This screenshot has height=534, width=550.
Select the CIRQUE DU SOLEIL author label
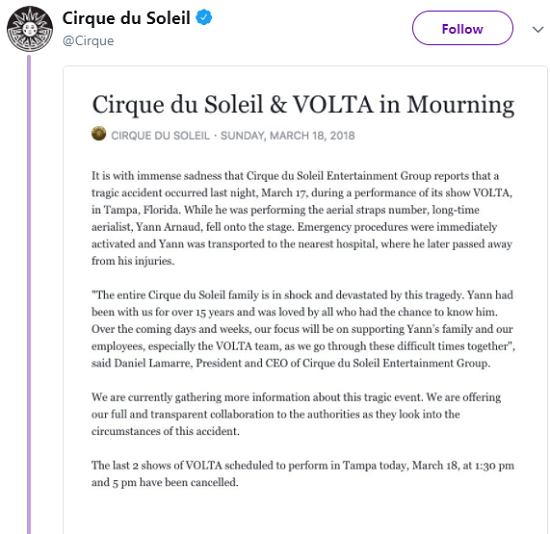click(x=160, y=135)
